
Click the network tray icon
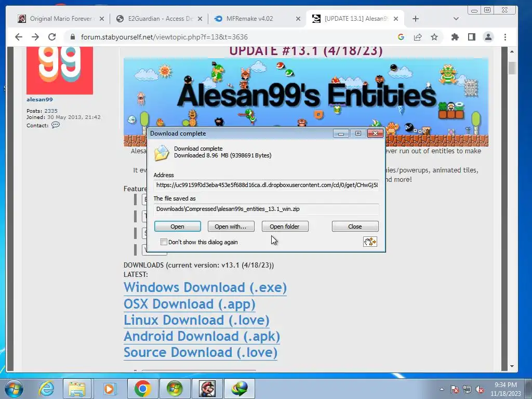click(x=467, y=389)
